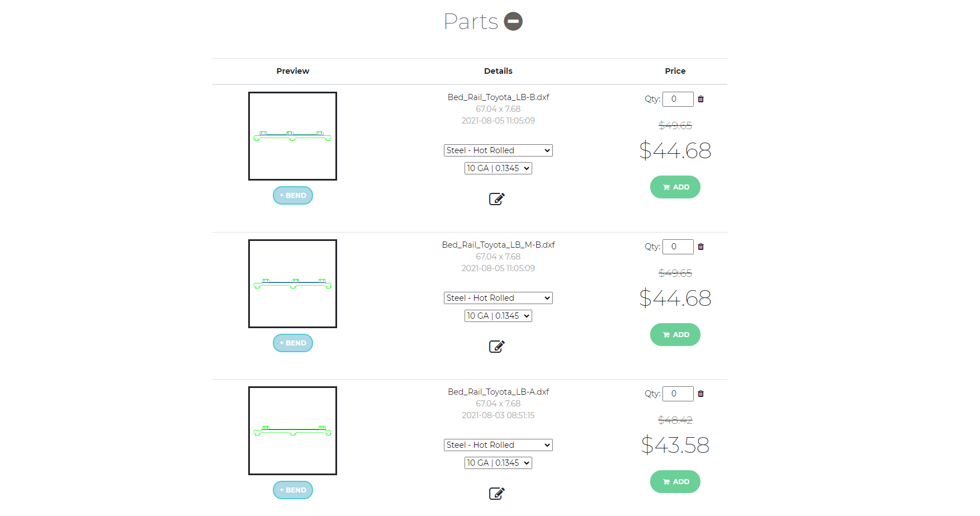The image size is (980, 516).
Task: Add Bed_Rail_Toyota_LB_M-B.dxf to cart
Action: [x=675, y=335]
